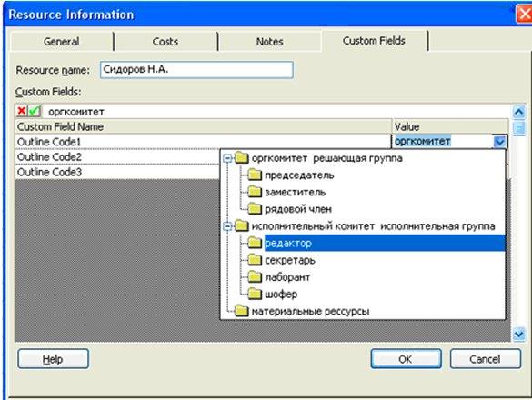Switch to the General tab
532x400 pixels.
click(62, 42)
